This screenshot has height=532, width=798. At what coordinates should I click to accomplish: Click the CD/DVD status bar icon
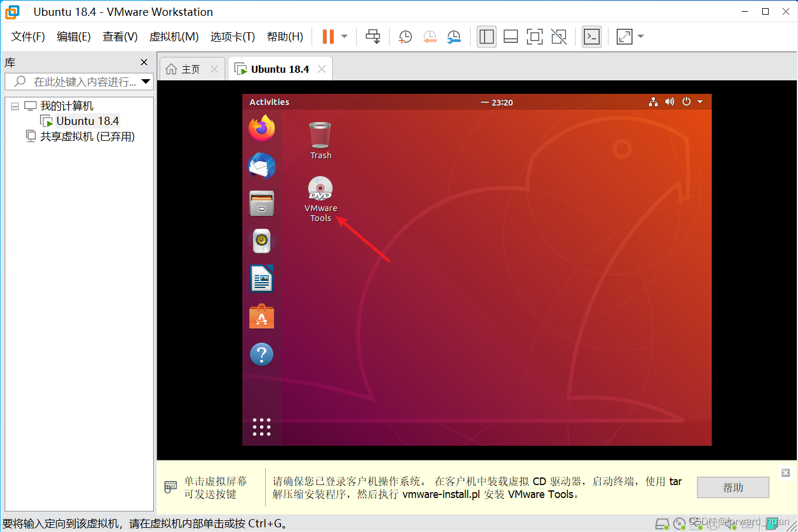tap(679, 523)
